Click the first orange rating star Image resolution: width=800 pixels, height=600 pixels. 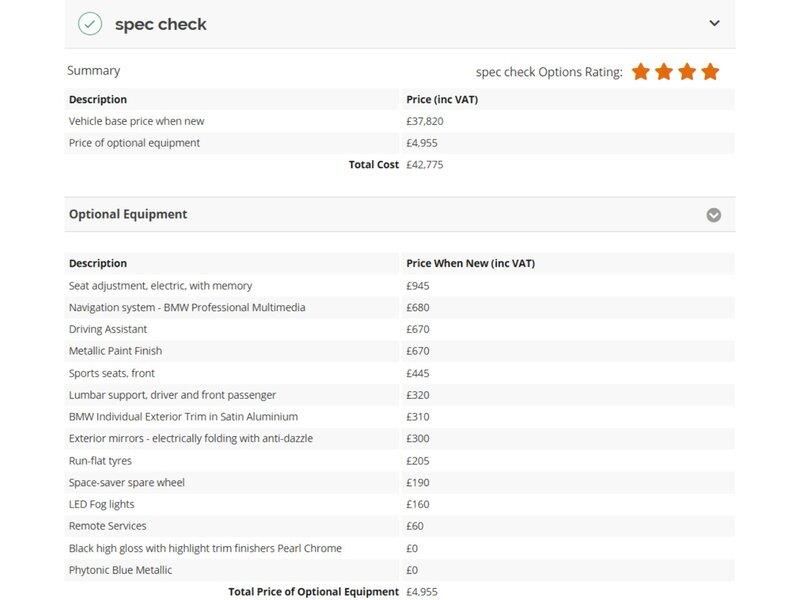coord(641,71)
